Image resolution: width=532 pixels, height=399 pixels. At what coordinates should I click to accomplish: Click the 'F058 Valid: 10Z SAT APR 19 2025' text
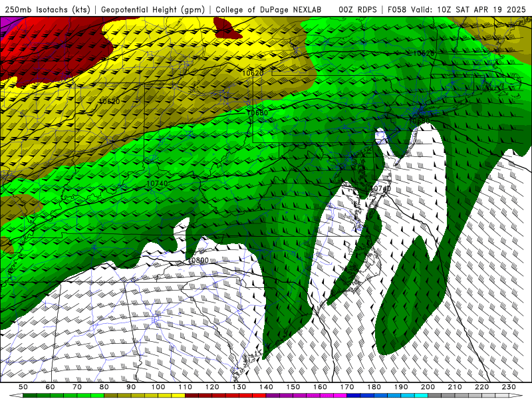point(456,10)
